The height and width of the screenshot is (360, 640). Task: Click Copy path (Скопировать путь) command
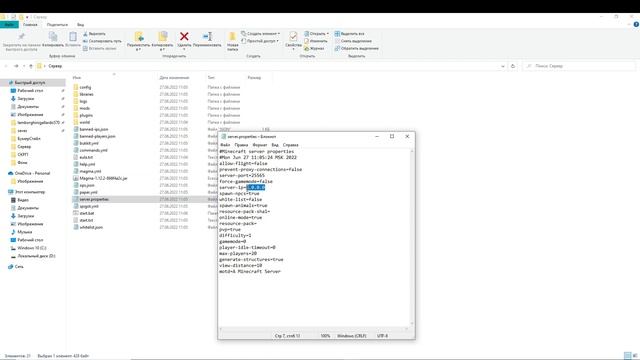[x=102, y=41]
